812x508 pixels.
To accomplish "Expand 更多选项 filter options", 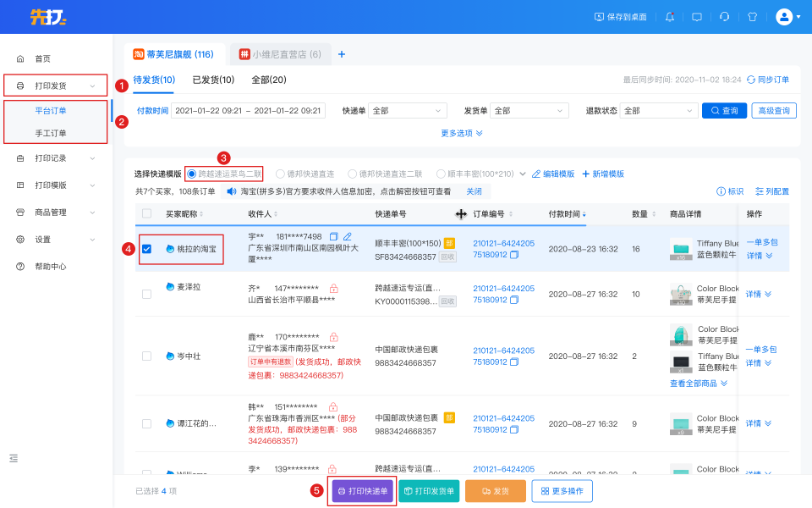I will coord(462,133).
